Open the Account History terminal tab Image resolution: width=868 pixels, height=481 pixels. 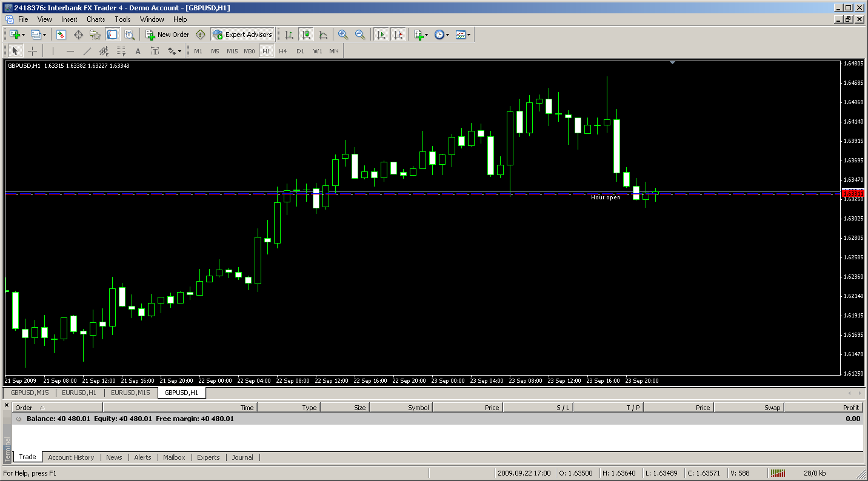click(x=71, y=457)
